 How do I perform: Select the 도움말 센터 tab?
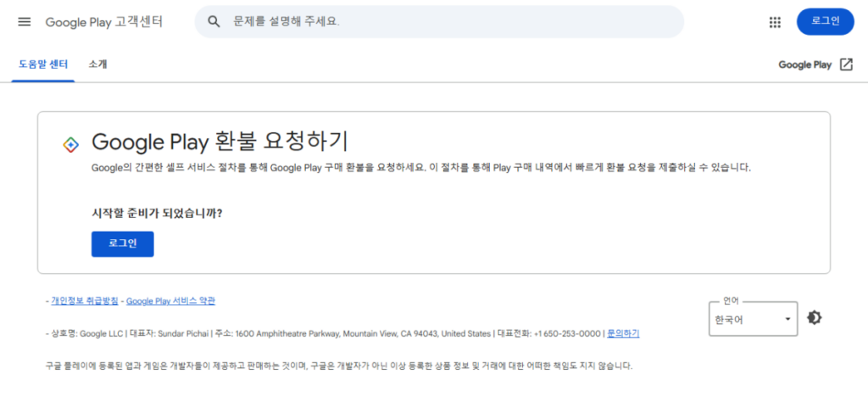coord(43,64)
